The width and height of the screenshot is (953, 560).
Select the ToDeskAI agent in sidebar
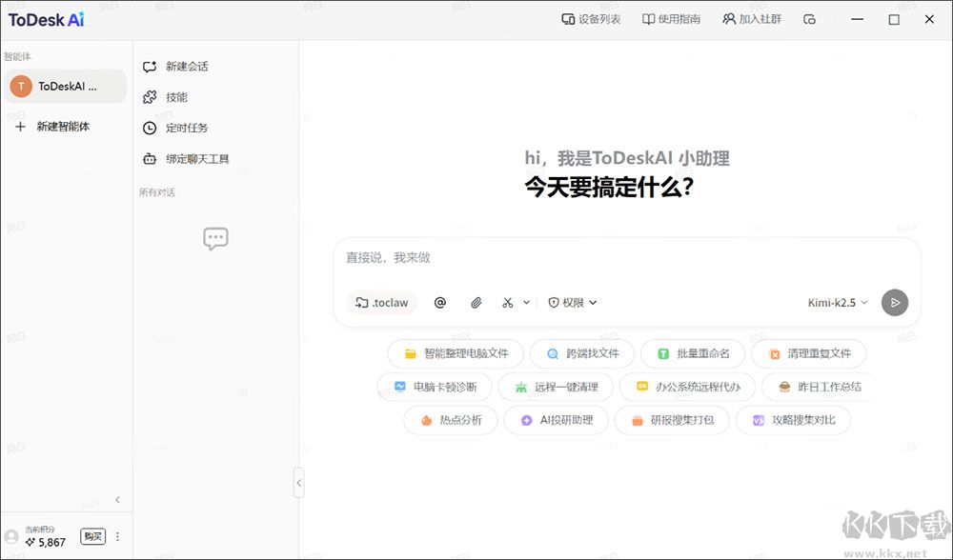65,87
